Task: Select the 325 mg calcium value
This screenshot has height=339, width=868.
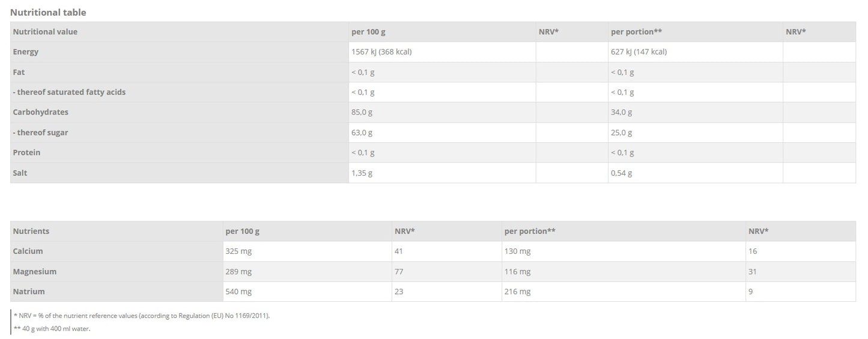Action: point(238,251)
